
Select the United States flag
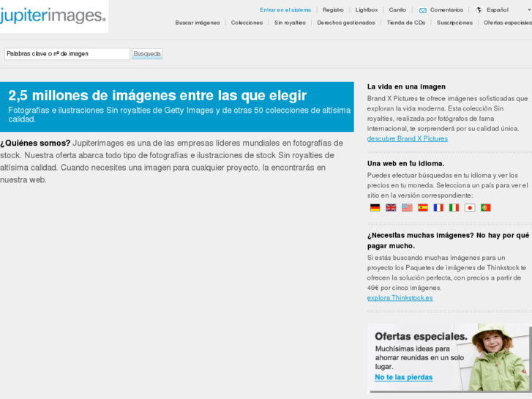tap(407, 207)
